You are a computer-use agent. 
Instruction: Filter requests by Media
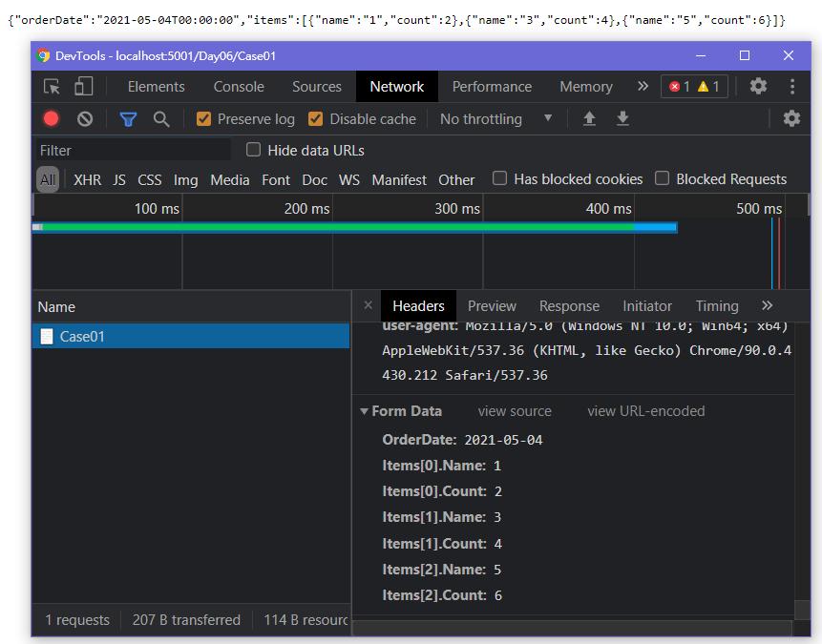click(230, 179)
